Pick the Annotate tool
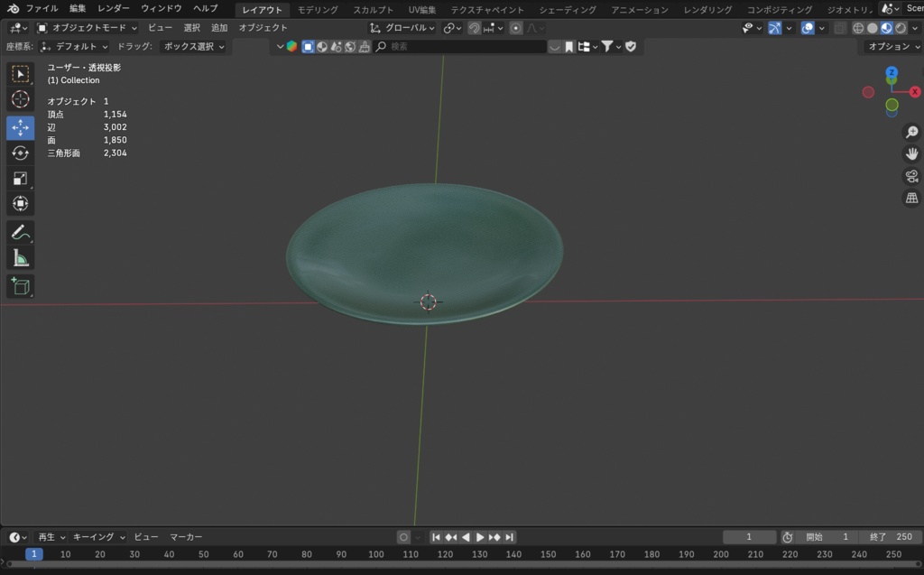924x575 pixels. point(20,232)
